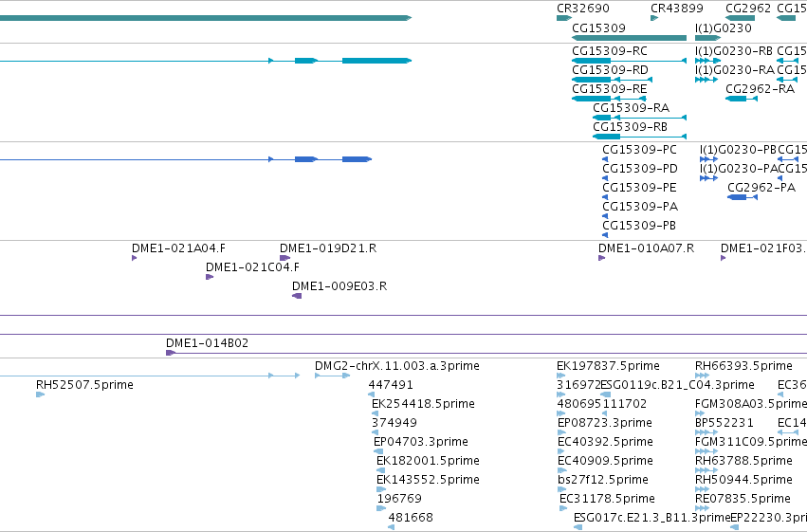Select the 481668 EST label
807x532 pixels.
[x=411, y=518]
